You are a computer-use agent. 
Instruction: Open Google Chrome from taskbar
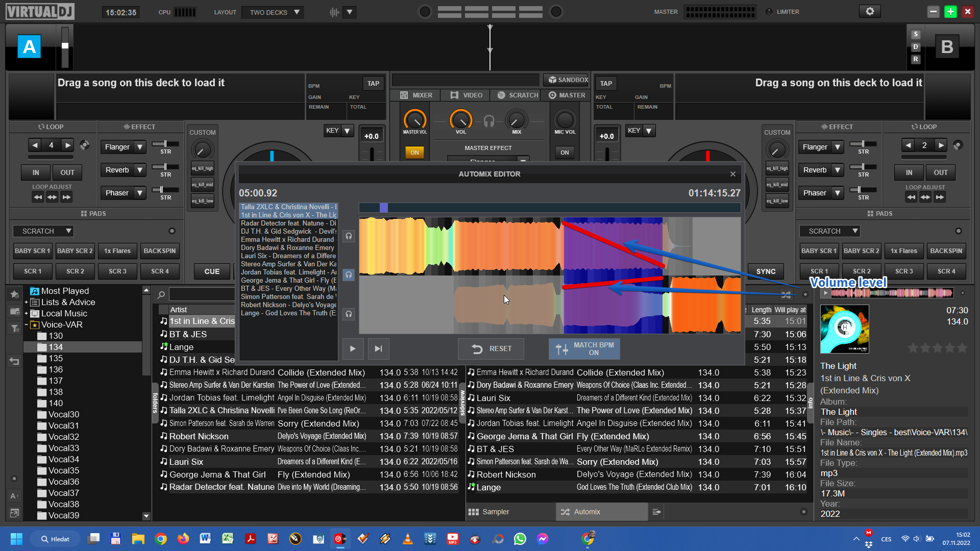click(161, 539)
